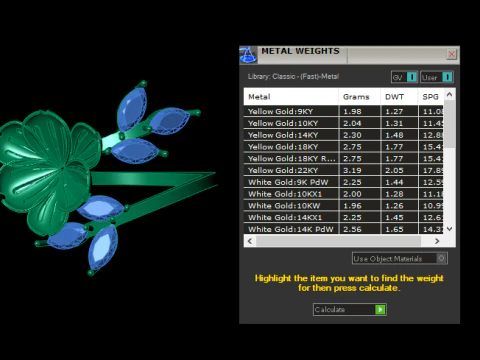This screenshot has height=360, width=480.
Task: Select the White Gold:9K PdW row
Action: point(344,182)
